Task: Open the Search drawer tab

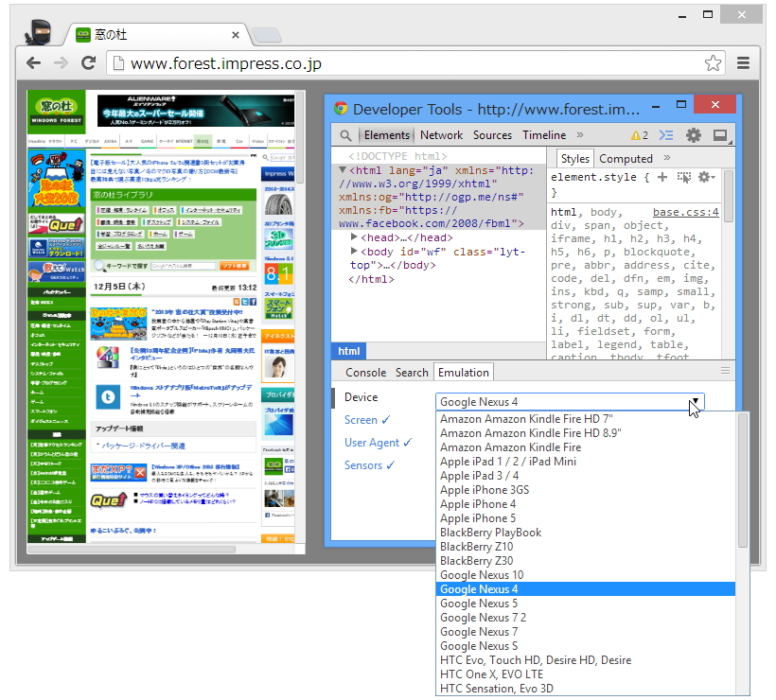Action: [x=412, y=373]
